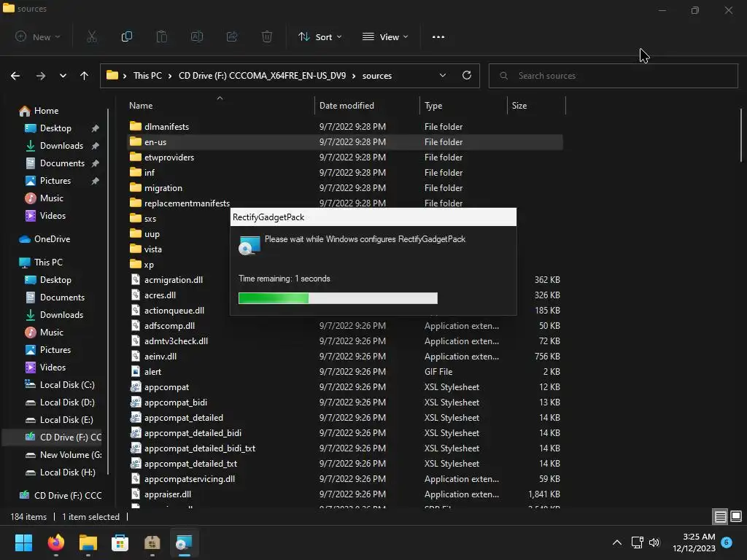Image resolution: width=747 pixels, height=560 pixels.
Task: Click the Share icon in toolbar
Action: point(232,36)
